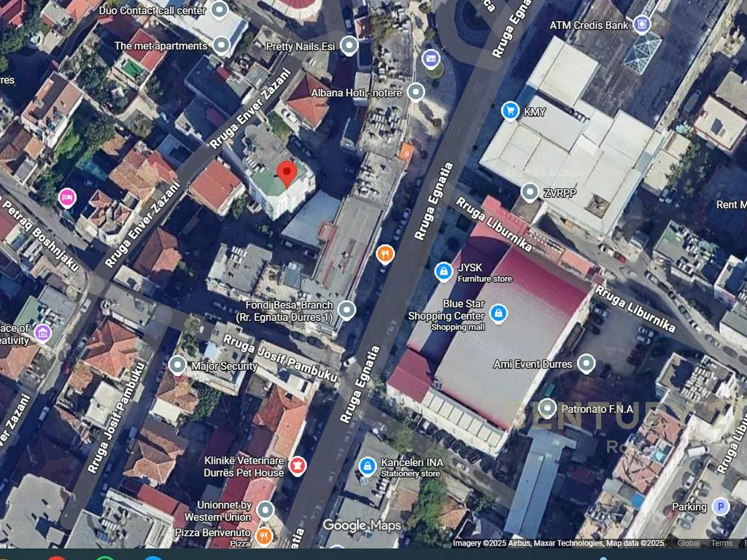The width and height of the screenshot is (747, 560).
Task: Open the Terms link in the footer
Action: tap(721, 543)
